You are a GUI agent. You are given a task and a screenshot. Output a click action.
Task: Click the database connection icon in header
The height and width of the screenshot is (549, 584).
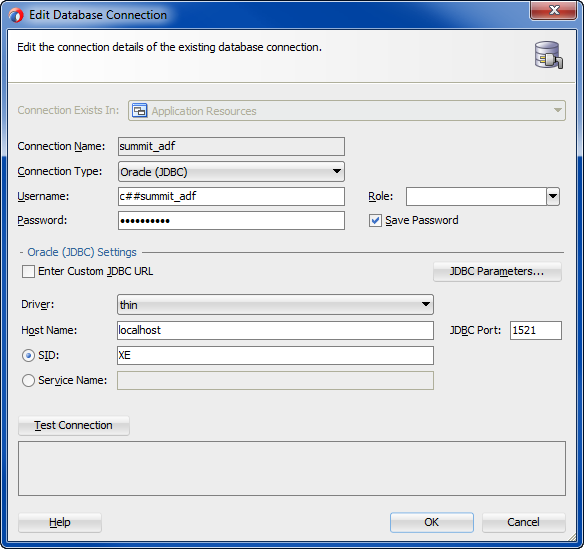point(549,55)
